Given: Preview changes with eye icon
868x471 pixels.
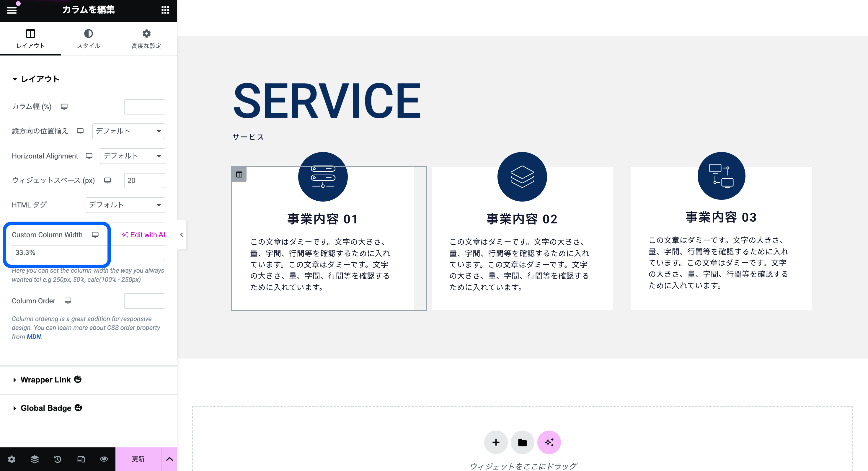Looking at the screenshot, I should pos(104,459).
